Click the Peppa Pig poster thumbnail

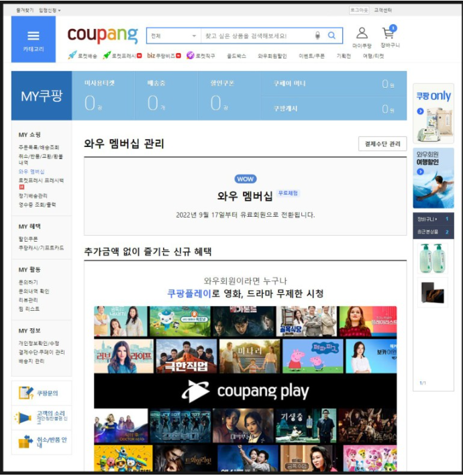pos(313,356)
